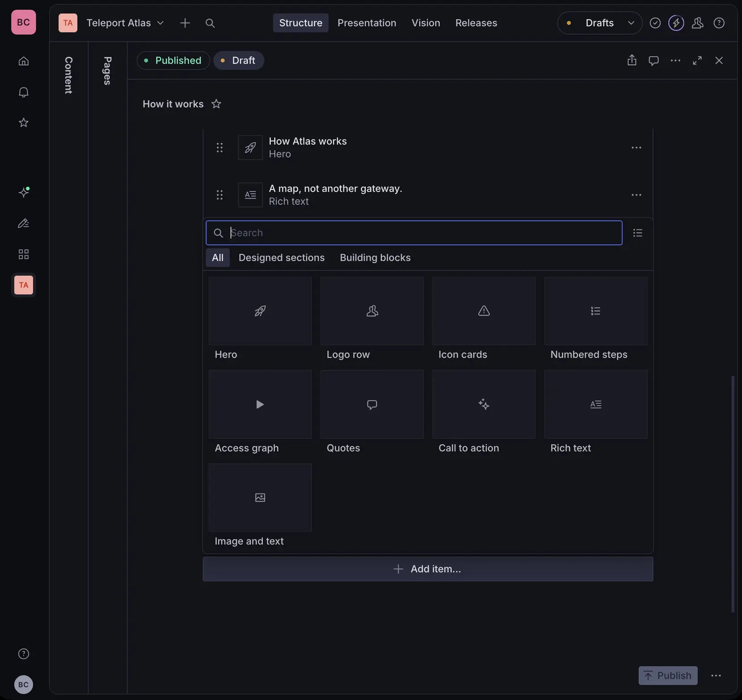The height and width of the screenshot is (700, 742).
Task: Select the TA workspace tile in sidebar
Action: click(x=23, y=285)
